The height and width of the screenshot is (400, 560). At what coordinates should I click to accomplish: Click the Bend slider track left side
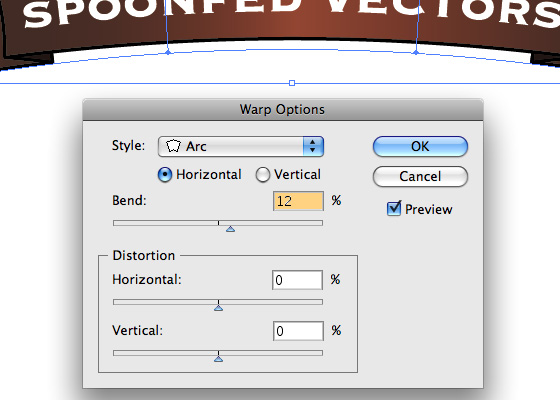[165, 223]
